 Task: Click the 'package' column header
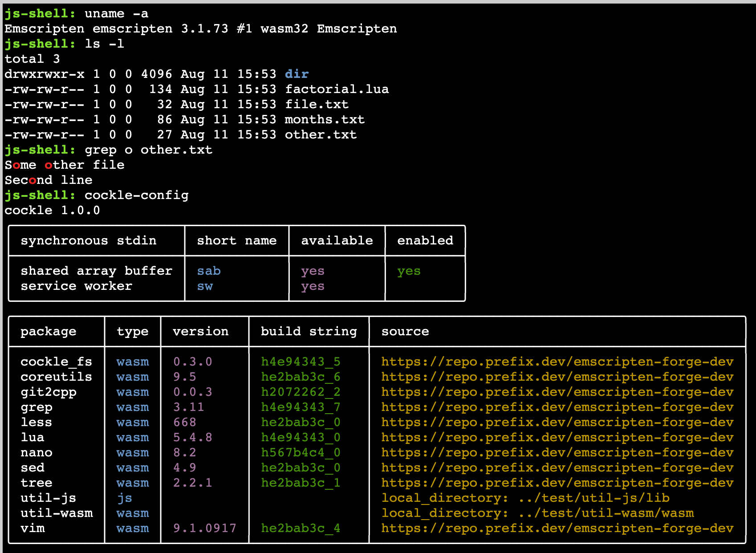point(49,332)
